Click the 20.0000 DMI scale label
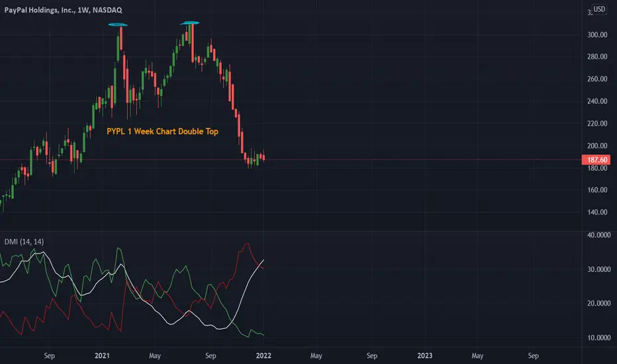This screenshot has width=617, height=364. (x=598, y=303)
